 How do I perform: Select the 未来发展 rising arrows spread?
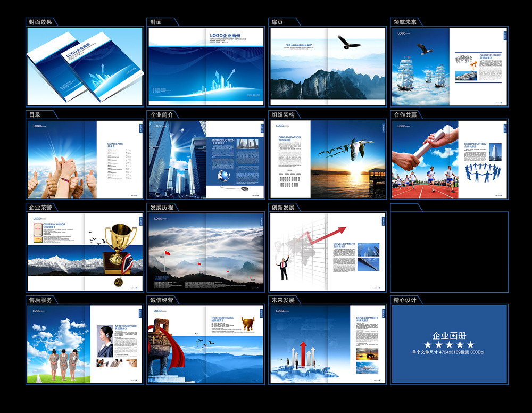click(327, 344)
